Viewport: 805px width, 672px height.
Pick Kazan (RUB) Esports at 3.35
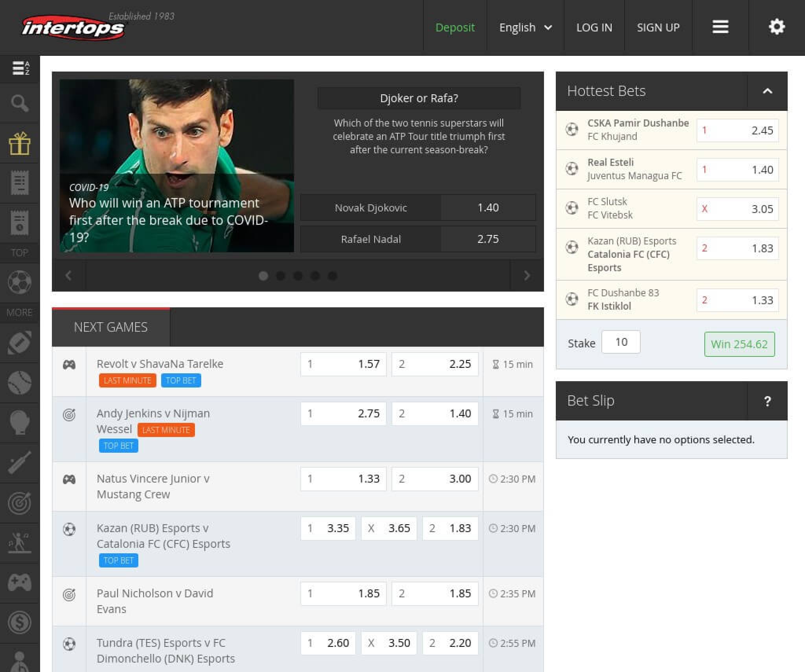(x=328, y=529)
